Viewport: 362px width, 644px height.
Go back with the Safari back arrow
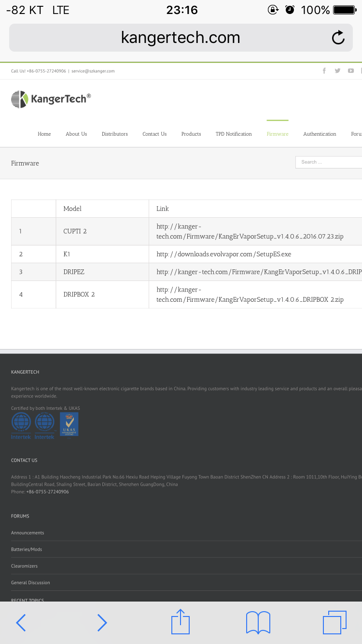click(x=21, y=623)
